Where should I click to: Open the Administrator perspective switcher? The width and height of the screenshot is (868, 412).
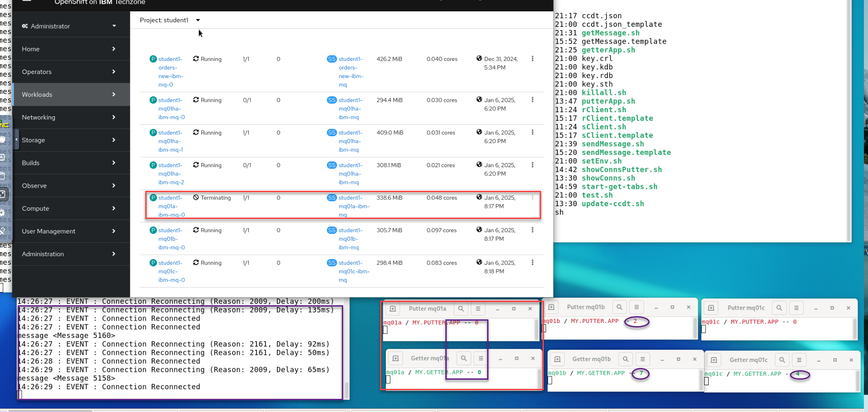[x=69, y=26]
